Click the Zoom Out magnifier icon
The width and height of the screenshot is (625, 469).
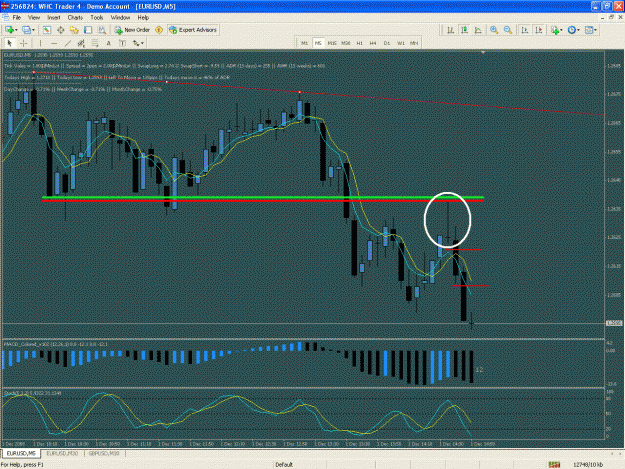pos(508,30)
